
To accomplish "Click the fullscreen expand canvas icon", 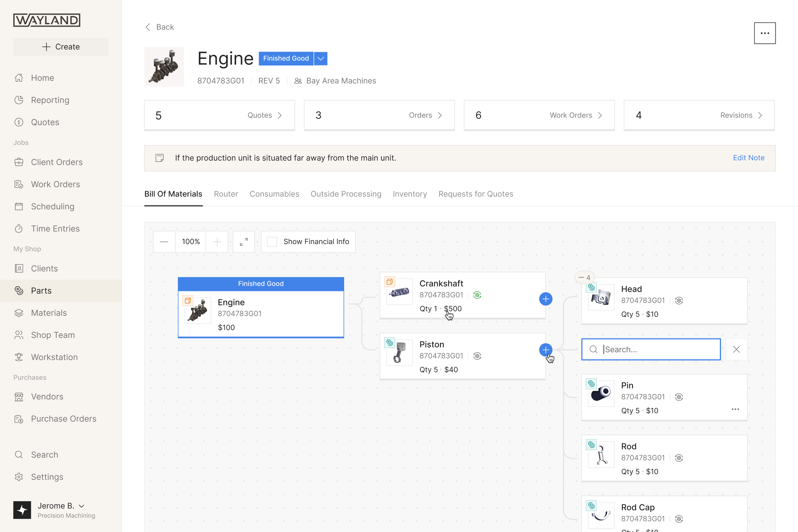I will coord(244,242).
